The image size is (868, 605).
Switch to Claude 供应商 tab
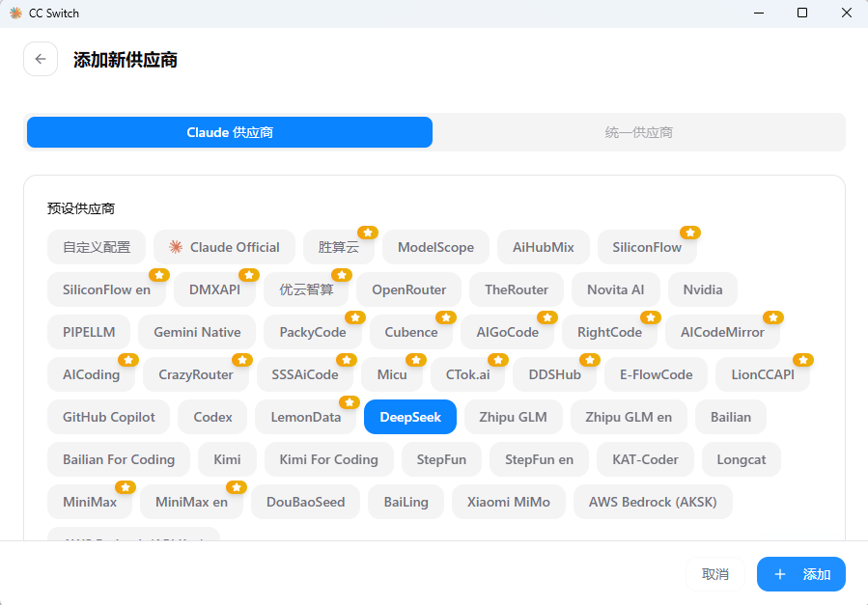(x=230, y=132)
